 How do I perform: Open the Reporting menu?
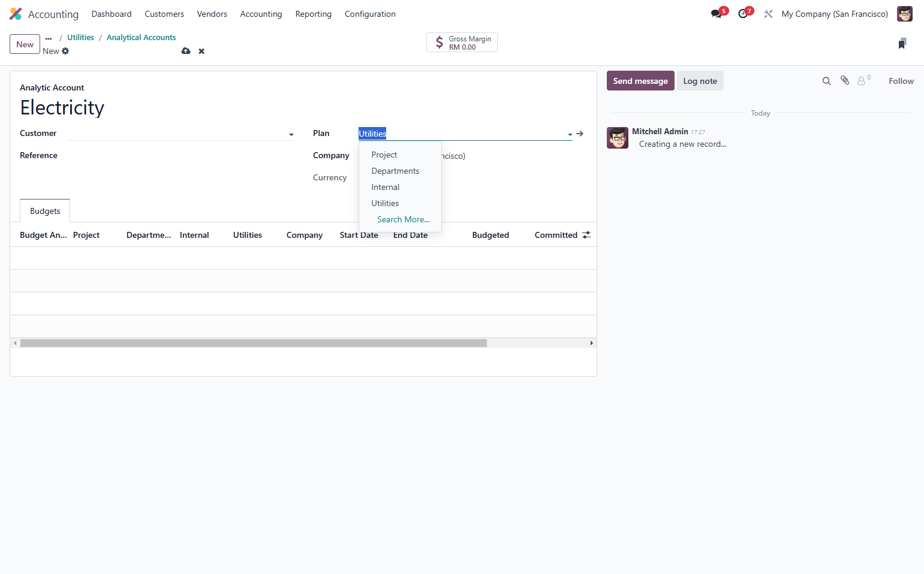pos(314,14)
